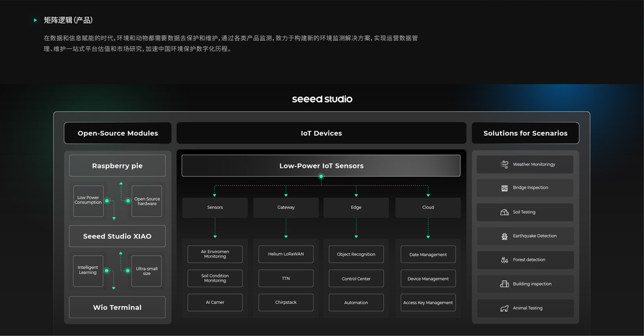This screenshot has height=336, width=644.
Task: Click the Building inspection label
Action: pyautogui.click(x=532, y=284)
